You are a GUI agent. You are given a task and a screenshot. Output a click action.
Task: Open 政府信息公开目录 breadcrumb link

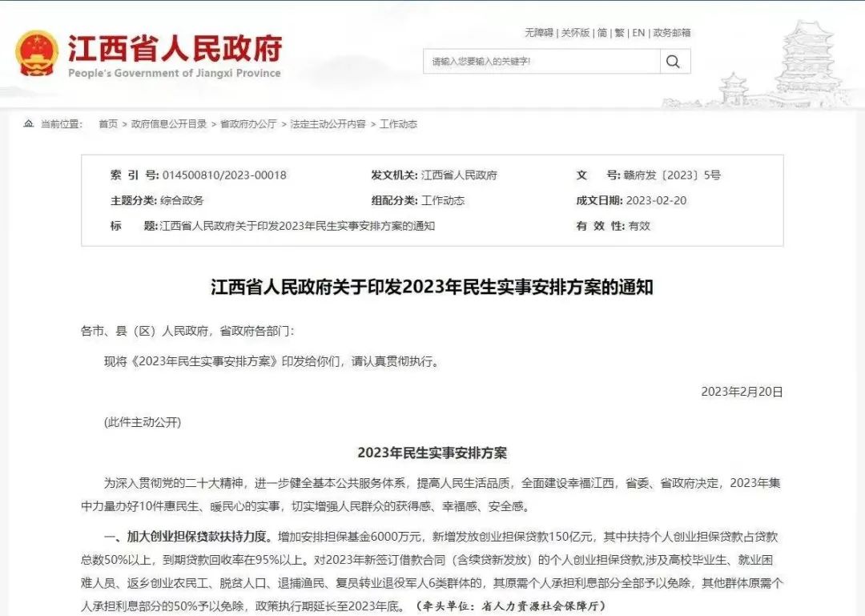169,124
